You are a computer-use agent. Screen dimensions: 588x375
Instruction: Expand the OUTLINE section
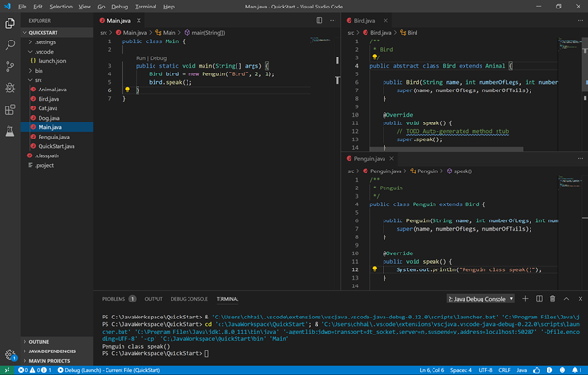click(x=57, y=342)
